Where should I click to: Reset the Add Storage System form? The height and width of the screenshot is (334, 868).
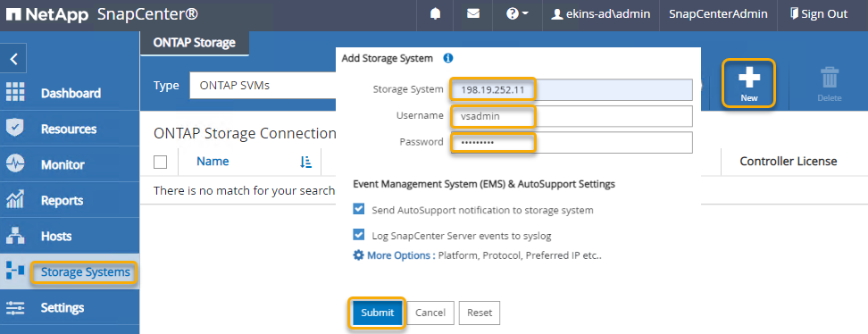480,313
